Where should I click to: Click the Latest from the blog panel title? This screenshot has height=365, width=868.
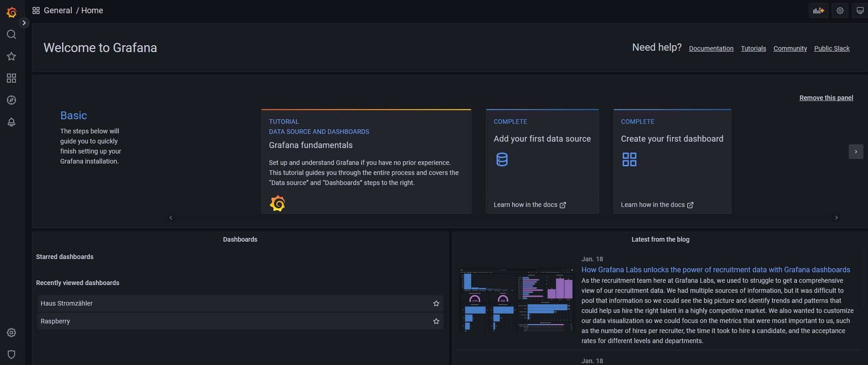coord(660,239)
